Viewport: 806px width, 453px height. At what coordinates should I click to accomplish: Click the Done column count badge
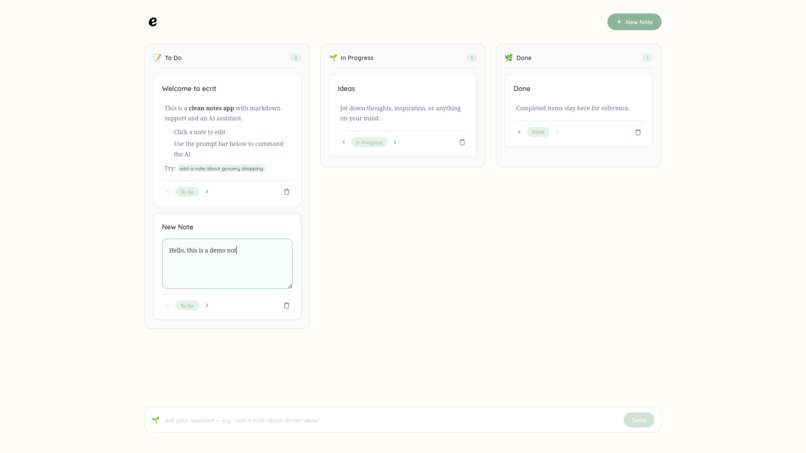coord(647,58)
